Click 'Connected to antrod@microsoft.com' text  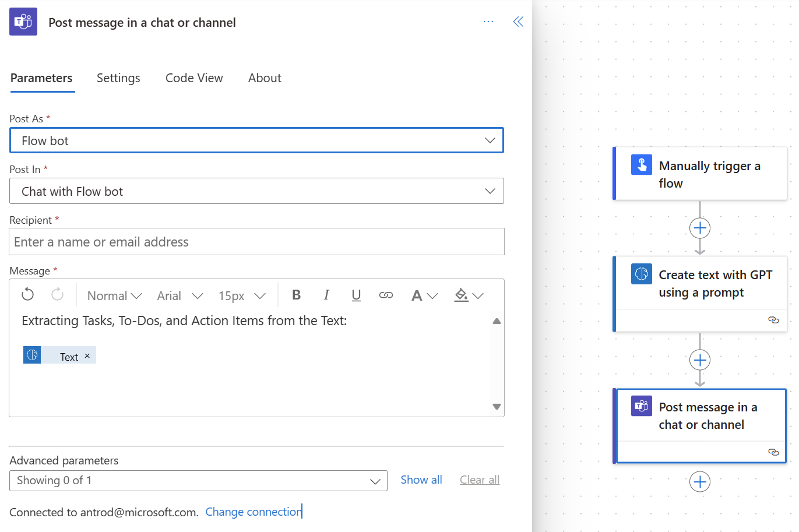(104, 512)
